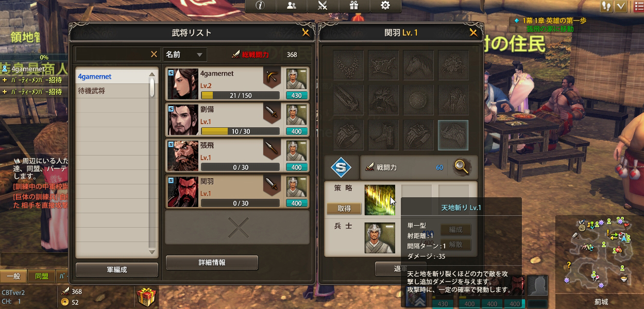Screen dimensions: 644x309
Task: Click the 天地斬り skill icon
Action: (x=380, y=200)
